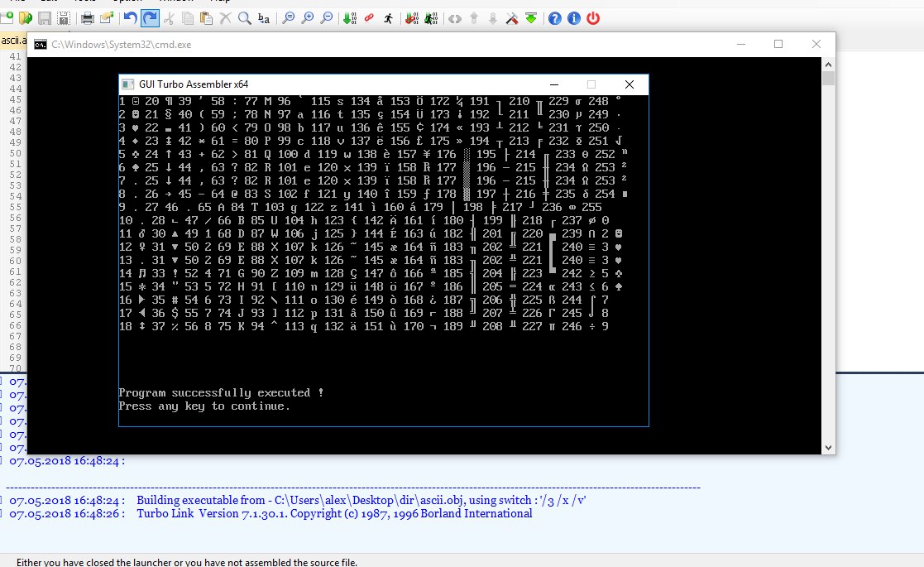Viewport: 924px width, 567px height.
Task: Show About info with the blue 'i' icon
Action: click(x=574, y=18)
